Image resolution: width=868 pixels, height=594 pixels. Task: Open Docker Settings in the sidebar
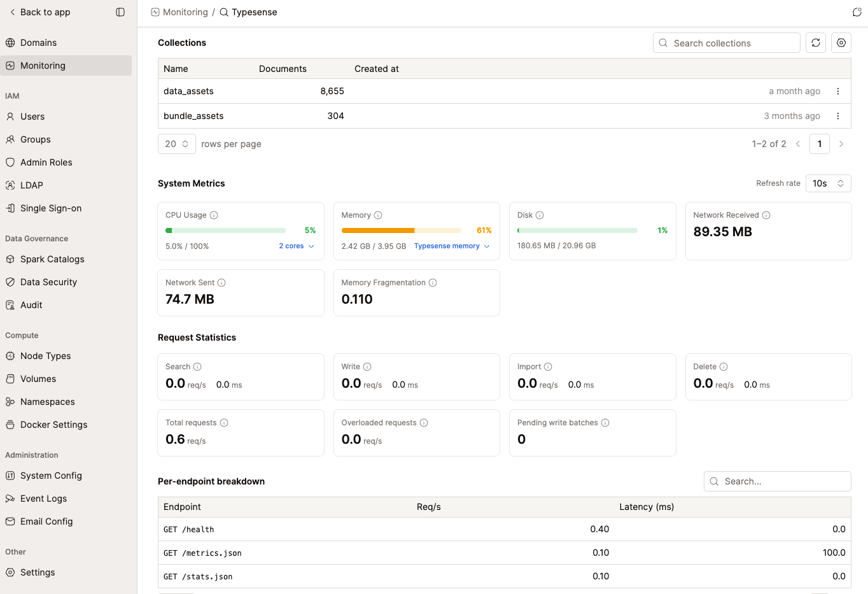click(66, 425)
